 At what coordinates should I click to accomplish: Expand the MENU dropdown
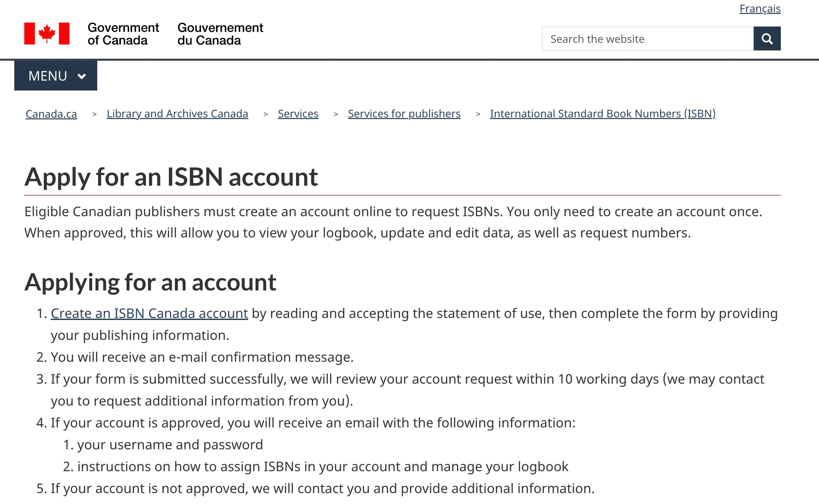pos(56,76)
